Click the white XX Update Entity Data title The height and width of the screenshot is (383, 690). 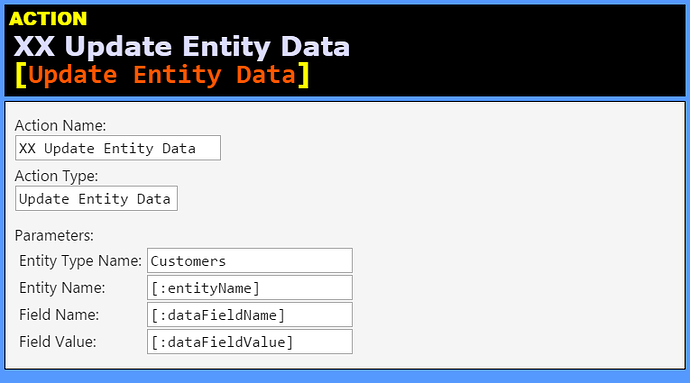click(x=182, y=46)
